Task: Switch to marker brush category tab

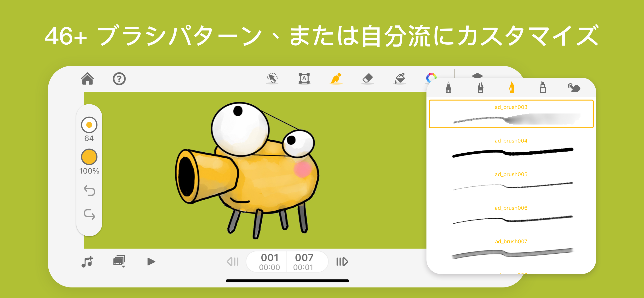Action: (542, 87)
